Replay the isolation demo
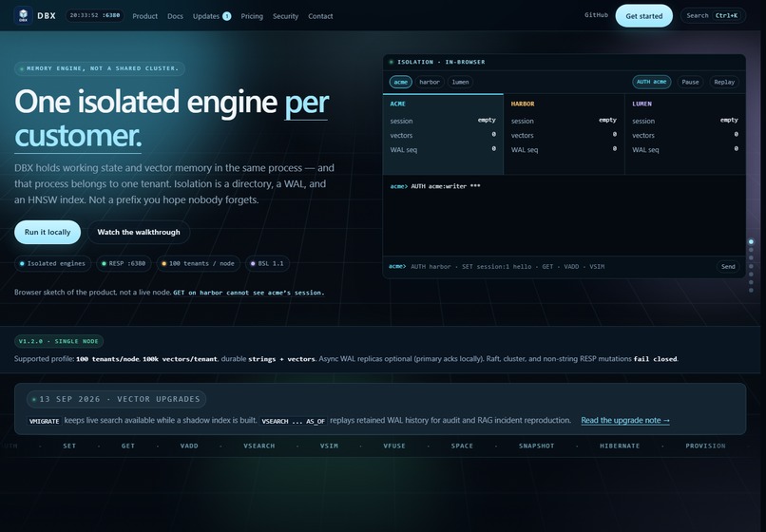The image size is (766, 532). 724,82
